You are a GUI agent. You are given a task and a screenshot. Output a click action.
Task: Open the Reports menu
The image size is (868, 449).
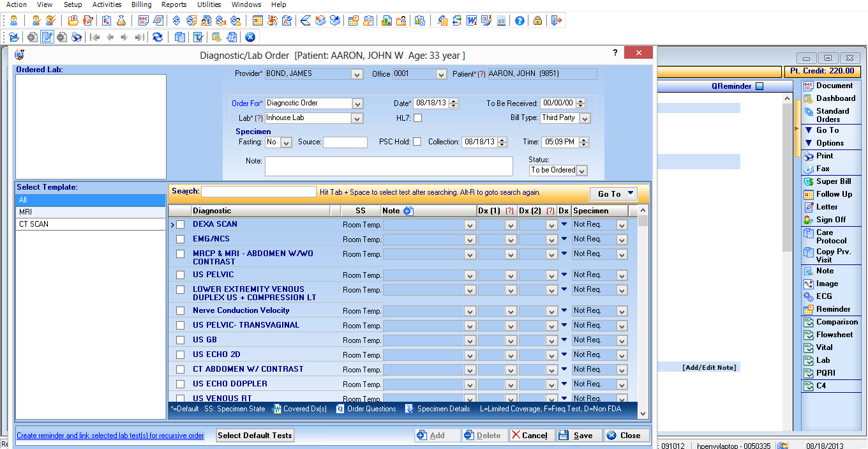pos(174,4)
